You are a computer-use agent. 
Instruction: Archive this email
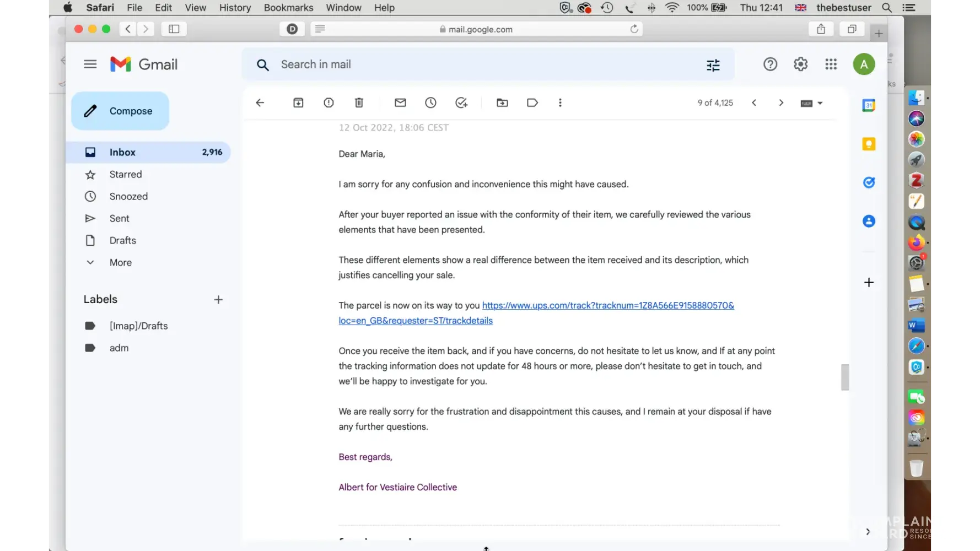(x=298, y=102)
